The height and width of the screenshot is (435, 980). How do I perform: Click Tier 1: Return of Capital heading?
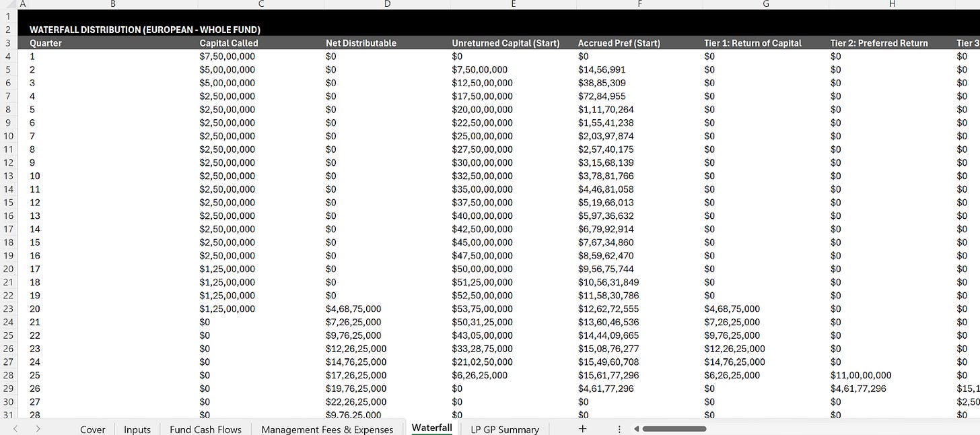[753, 43]
